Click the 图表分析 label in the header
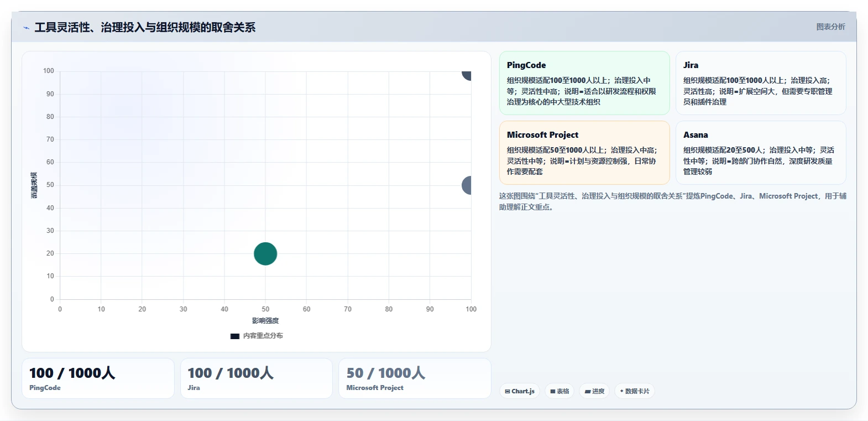868x421 pixels. click(830, 27)
